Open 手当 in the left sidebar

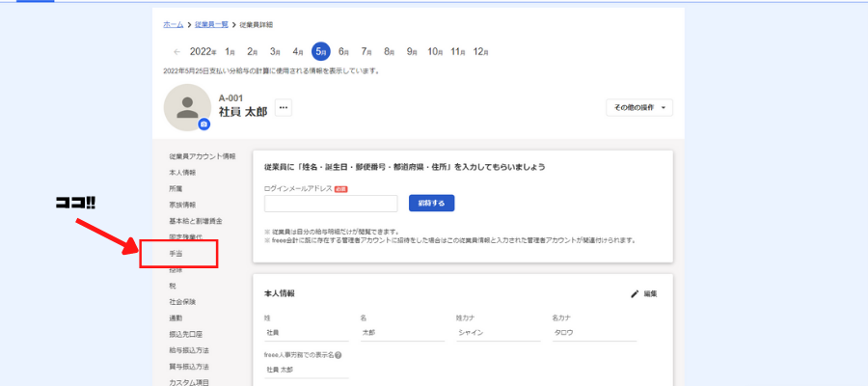click(x=176, y=253)
